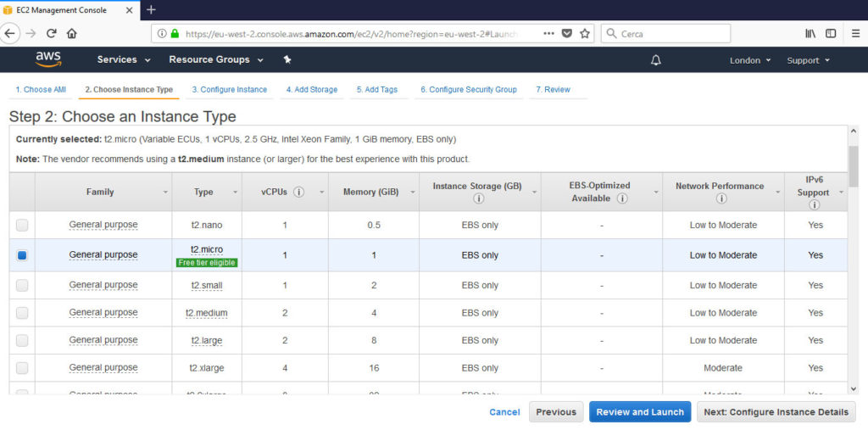Screen dimensions: 868x430
Task: Open the London region dropdown
Action: point(750,60)
